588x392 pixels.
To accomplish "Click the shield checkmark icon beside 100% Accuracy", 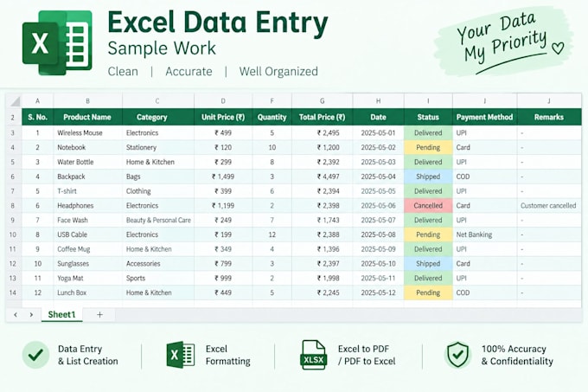I will point(458,355).
